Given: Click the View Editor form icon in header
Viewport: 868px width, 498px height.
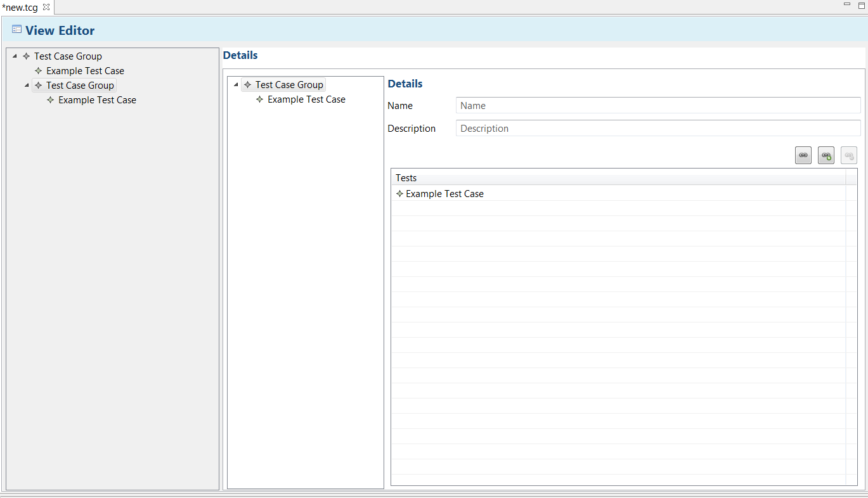Looking at the screenshot, I should click(x=16, y=30).
